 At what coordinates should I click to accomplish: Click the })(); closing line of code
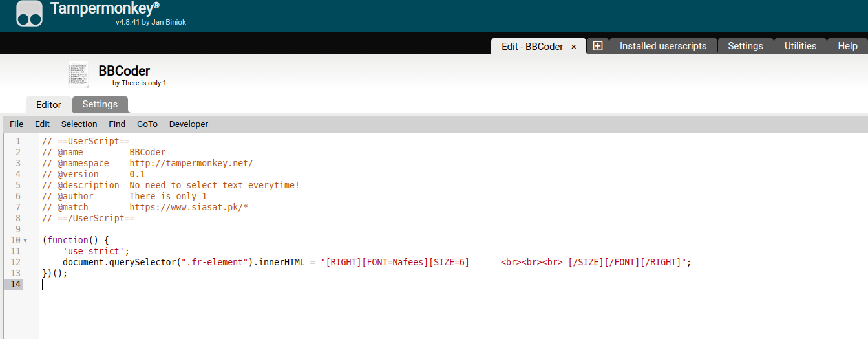click(x=55, y=273)
